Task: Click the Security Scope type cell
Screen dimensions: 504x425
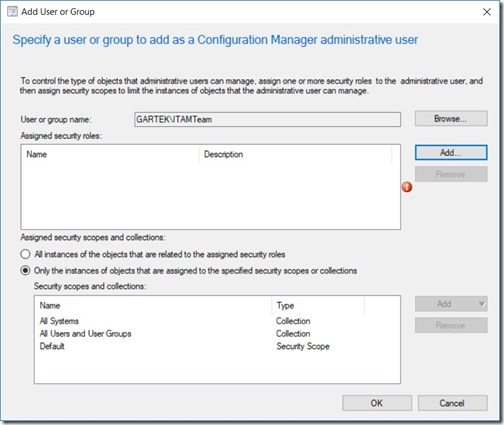Action: tap(303, 346)
